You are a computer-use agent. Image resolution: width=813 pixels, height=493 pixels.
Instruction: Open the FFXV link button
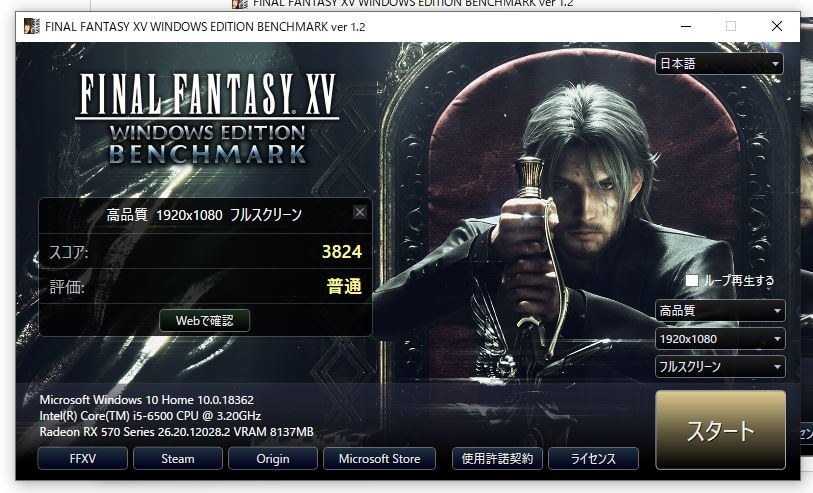point(82,459)
